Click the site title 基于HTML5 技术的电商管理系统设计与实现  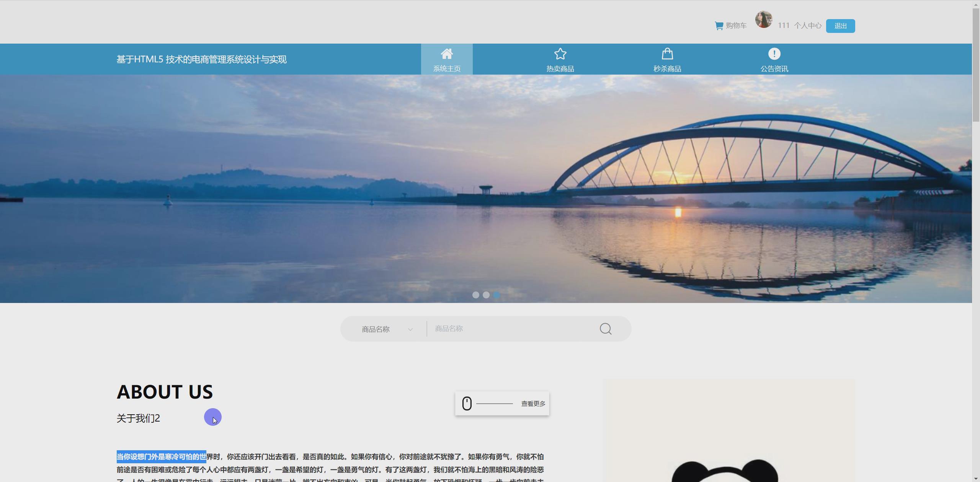pyautogui.click(x=201, y=59)
